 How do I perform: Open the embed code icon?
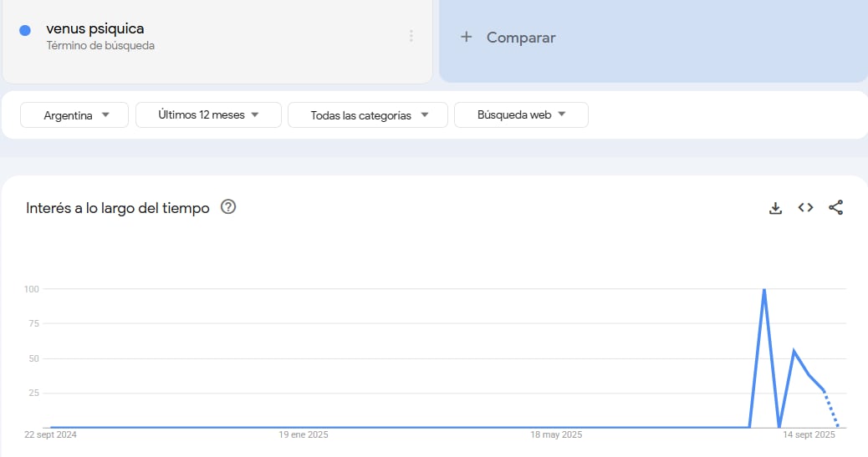pyautogui.click(x=805, y=207)
